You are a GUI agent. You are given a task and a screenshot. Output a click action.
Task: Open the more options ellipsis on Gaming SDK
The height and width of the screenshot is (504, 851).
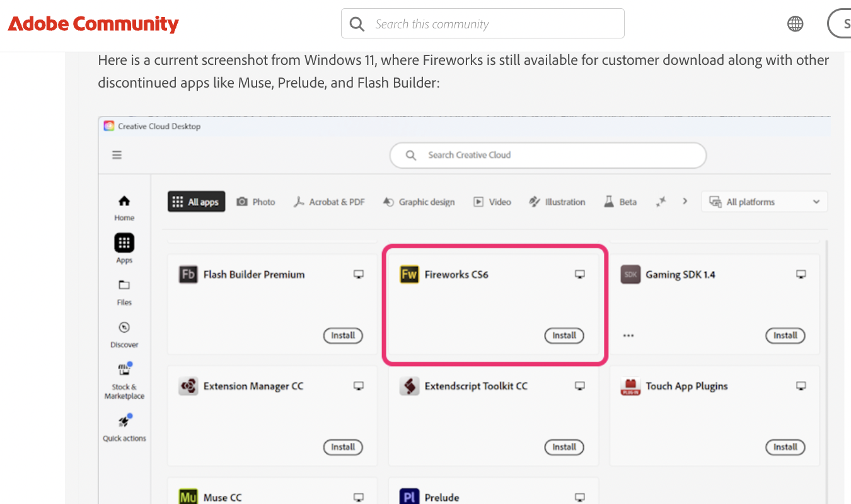(x=628, y=336)
